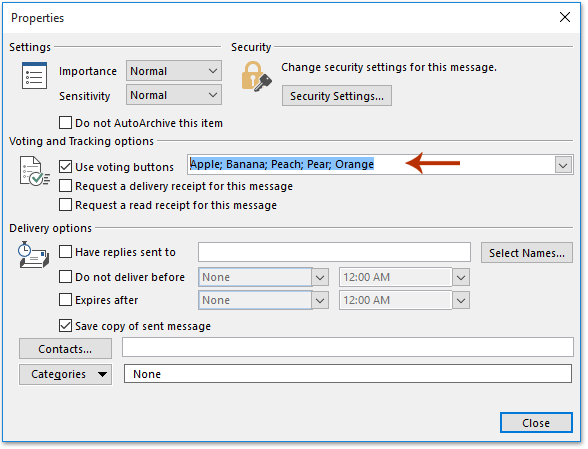
Task: Open Expires after time dropdown
Action: (x=461, y=300)
